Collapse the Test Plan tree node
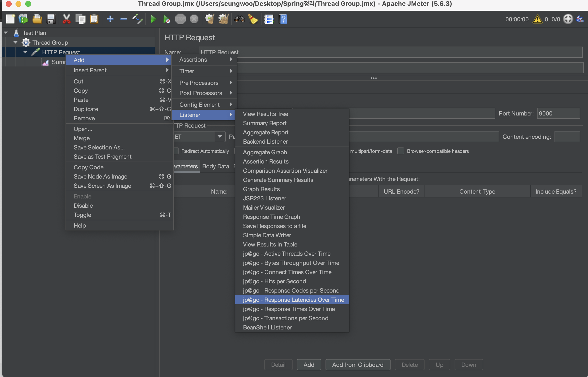588x377 pixels. click(6, 33)
